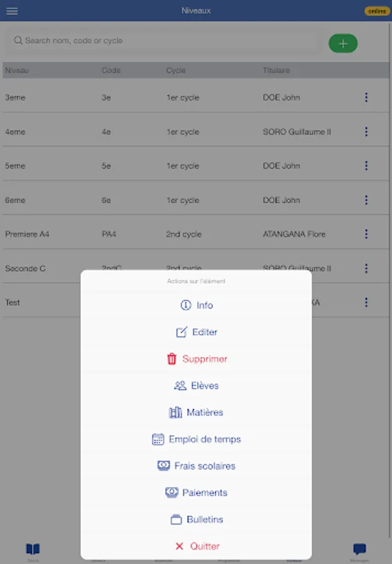Open the book icon tab at bottom left
Image resolution: width=392 pixels, height=564 pixels.
coord(33,551)
